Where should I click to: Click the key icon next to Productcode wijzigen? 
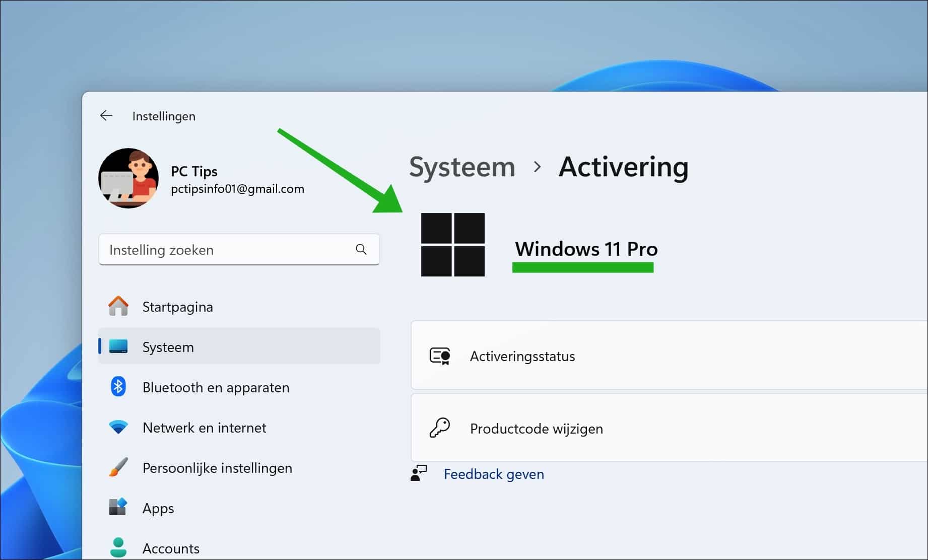point(439,429)
